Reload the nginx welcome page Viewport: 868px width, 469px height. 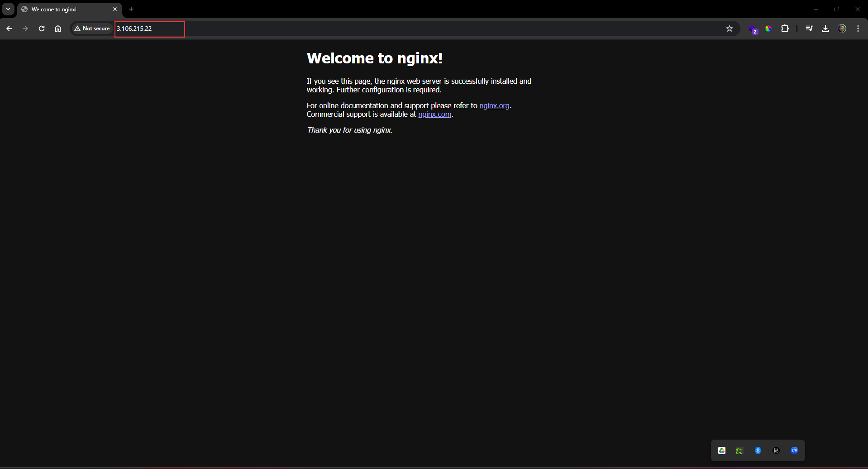point(42,29)
